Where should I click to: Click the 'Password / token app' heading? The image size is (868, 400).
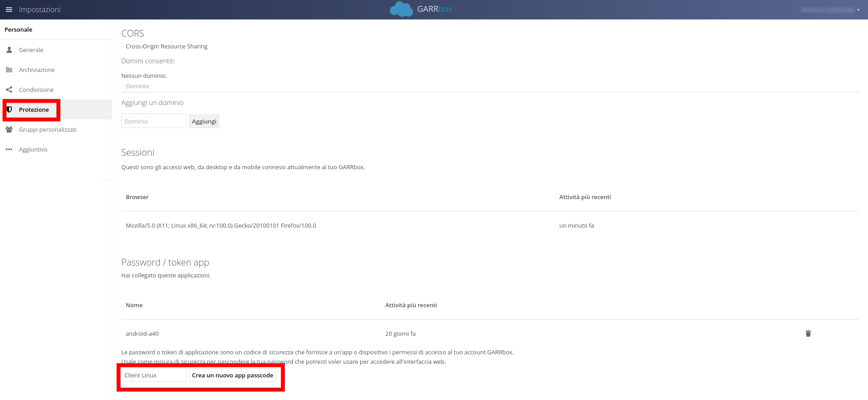(165, 262)
